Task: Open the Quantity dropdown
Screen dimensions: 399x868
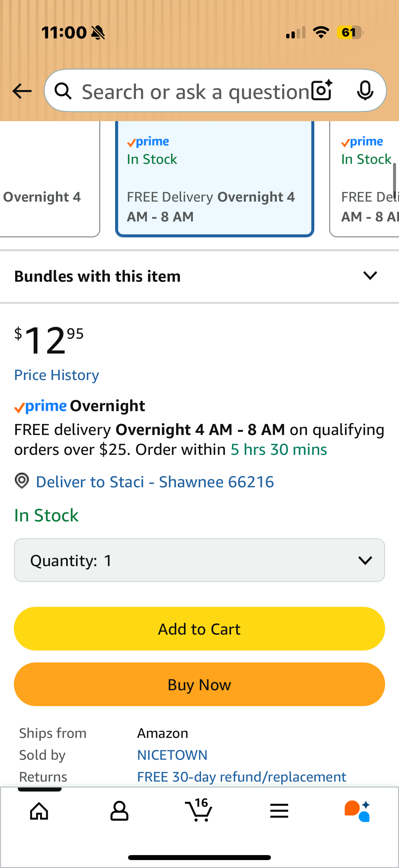Action: tap(199, 560)
